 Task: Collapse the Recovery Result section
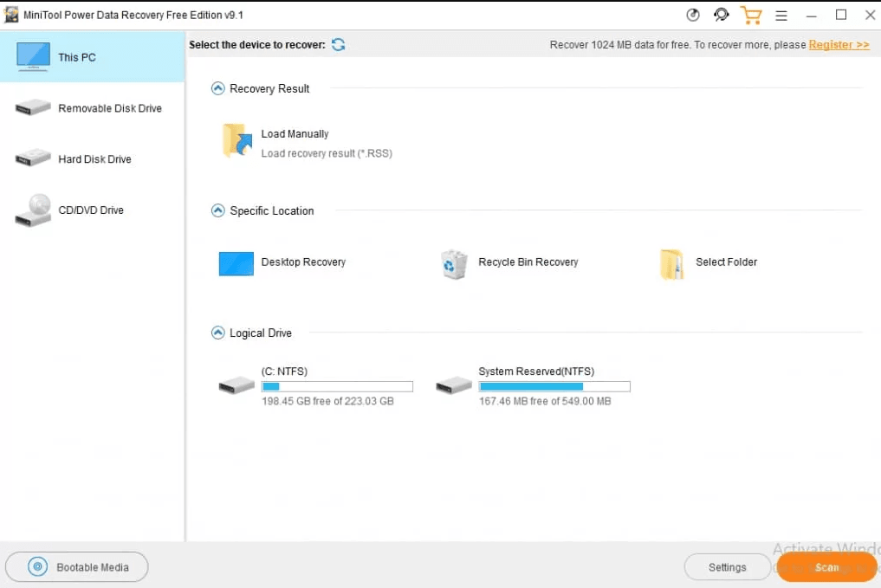(217, 88)
